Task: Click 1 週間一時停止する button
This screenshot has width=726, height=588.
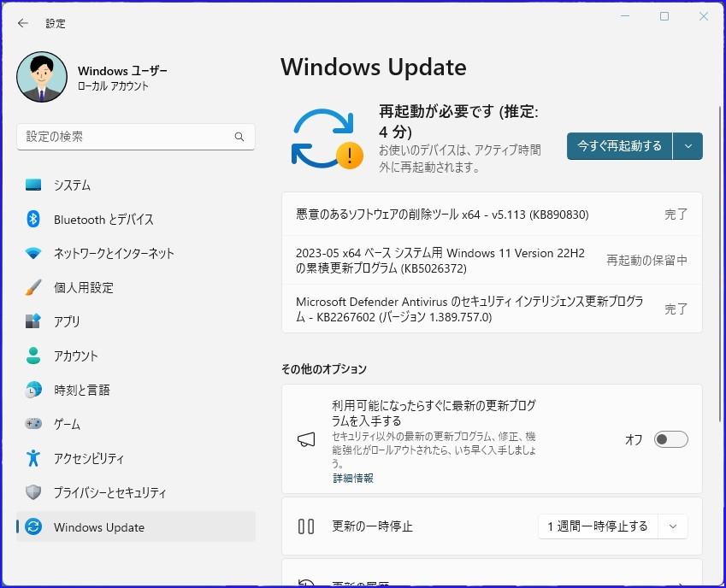Action: 598,526
